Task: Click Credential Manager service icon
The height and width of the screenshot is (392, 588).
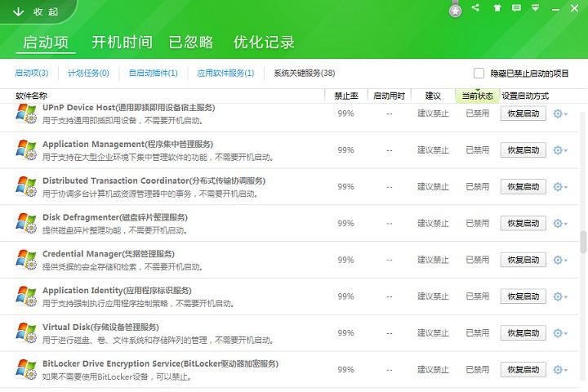Action: 26,260
